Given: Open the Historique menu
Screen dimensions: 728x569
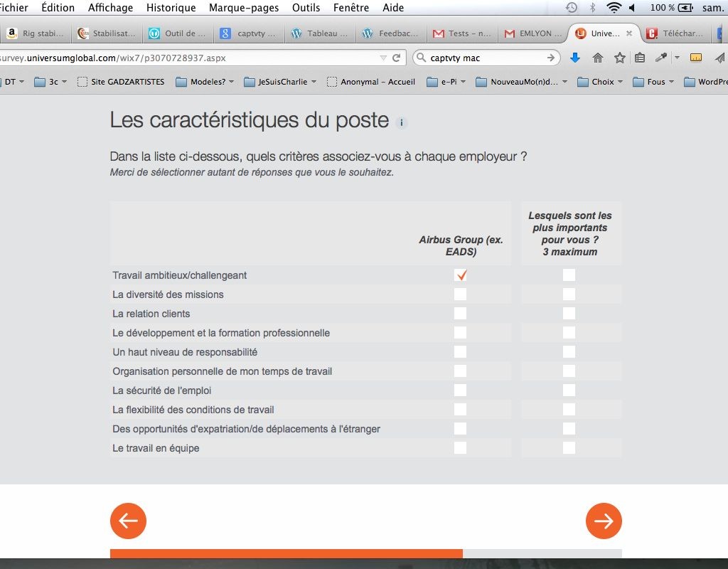Looking at the screenshot, I should click(171, 7).
